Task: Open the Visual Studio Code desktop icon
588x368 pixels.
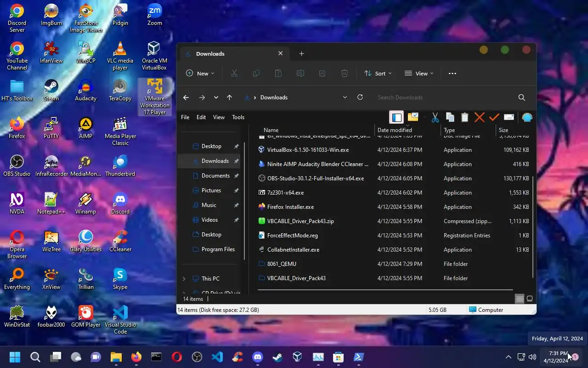Action: 120,320
